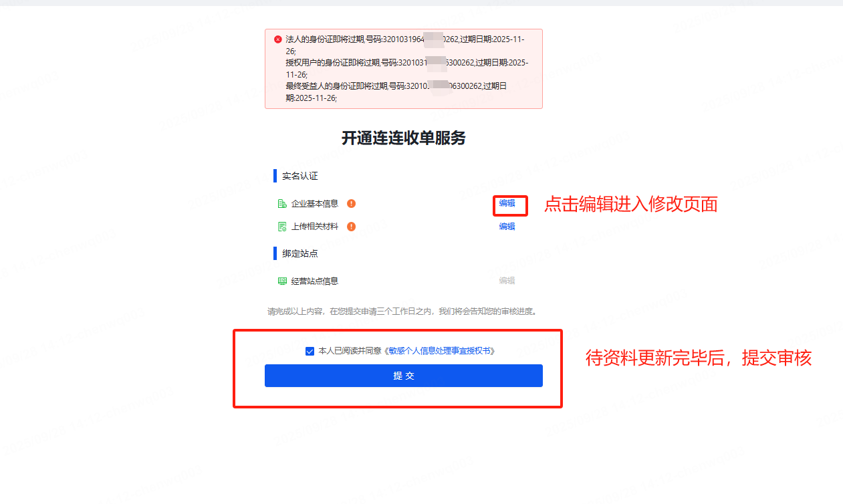Viewport: 843px width, 504px height.
Task: Click the orange warning icon beside 企业基本信息
Action: coord(351,204)
